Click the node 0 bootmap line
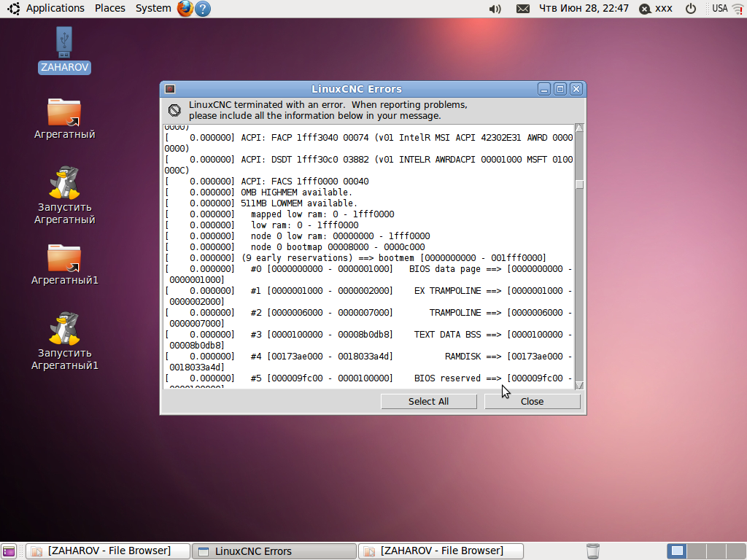 pyautogui.click(x=295, y=247)
